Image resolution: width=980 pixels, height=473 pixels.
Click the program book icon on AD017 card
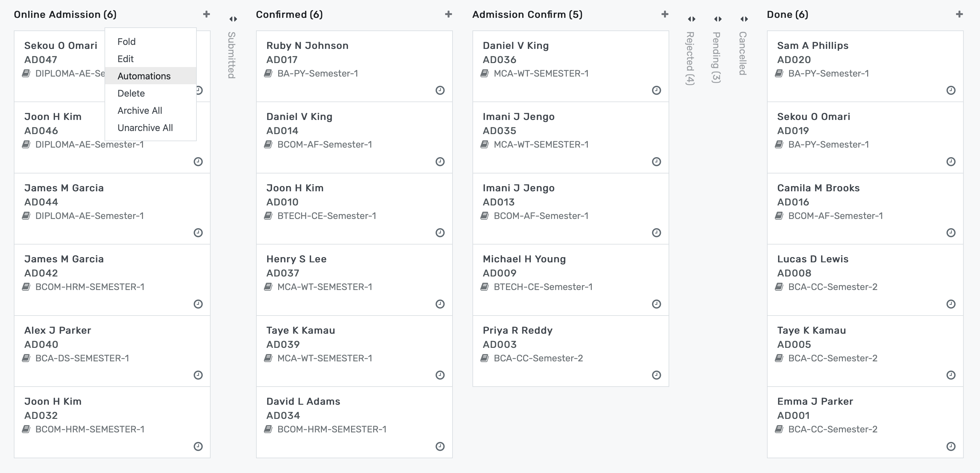(269, 73)
